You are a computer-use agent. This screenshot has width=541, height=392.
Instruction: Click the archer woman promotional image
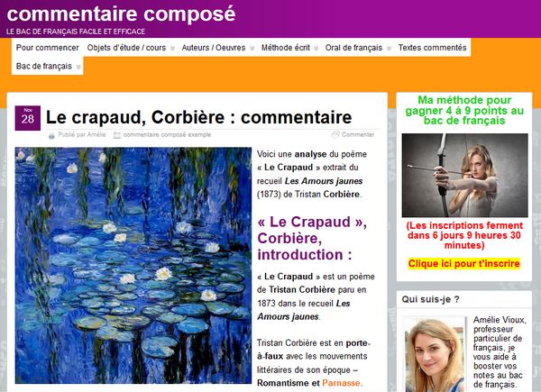[x=464, y=175]
